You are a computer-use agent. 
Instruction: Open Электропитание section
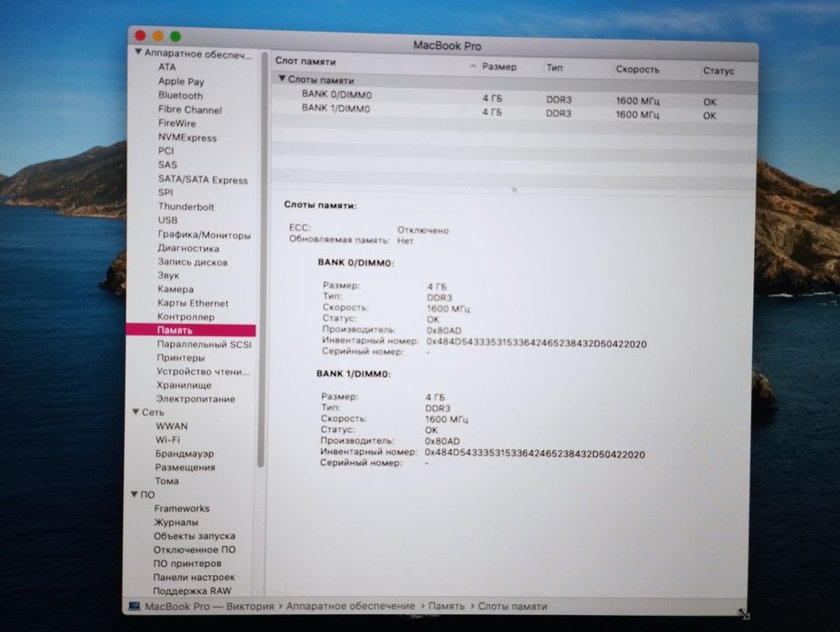point(195,399)
